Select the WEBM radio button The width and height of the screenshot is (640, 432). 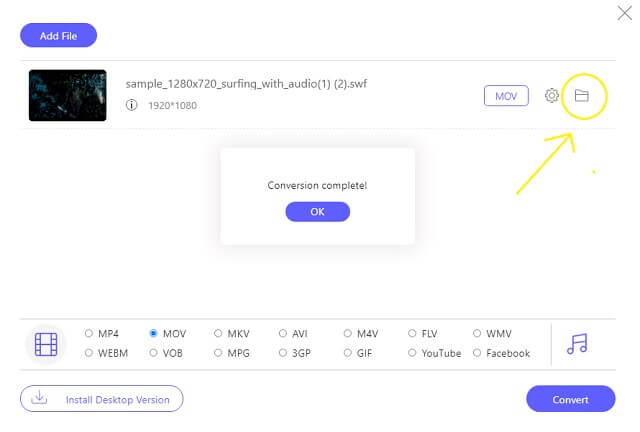(x=90, y=353)
